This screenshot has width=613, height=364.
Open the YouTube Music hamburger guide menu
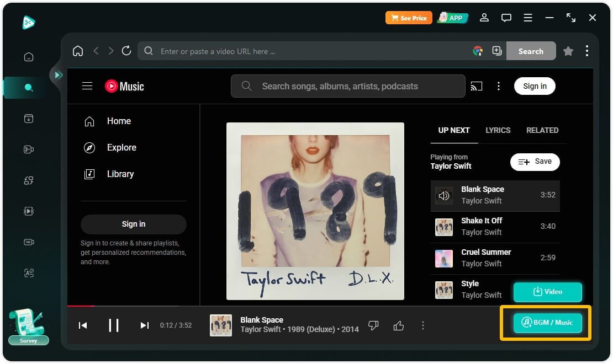[87, 86]
